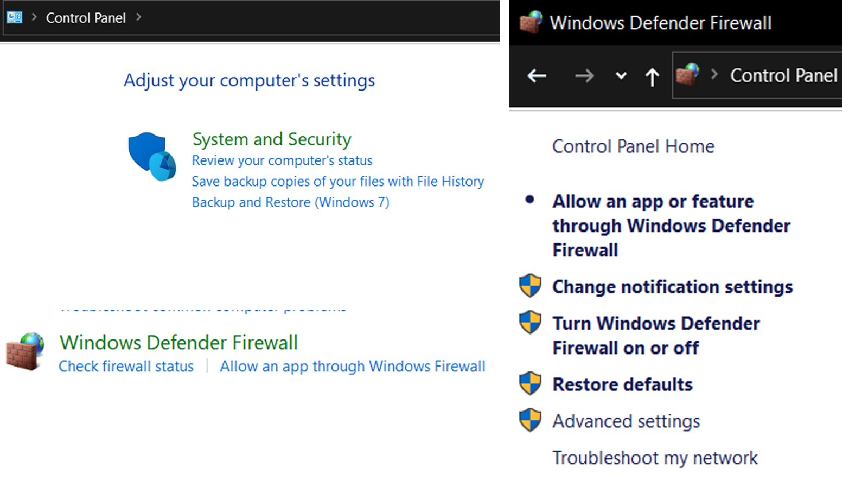Go back with the left arrow button

[x=537, y=76]
